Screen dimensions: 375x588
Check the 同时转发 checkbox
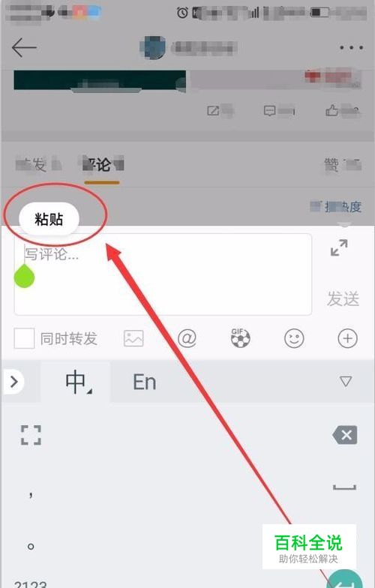coord(24,339)
